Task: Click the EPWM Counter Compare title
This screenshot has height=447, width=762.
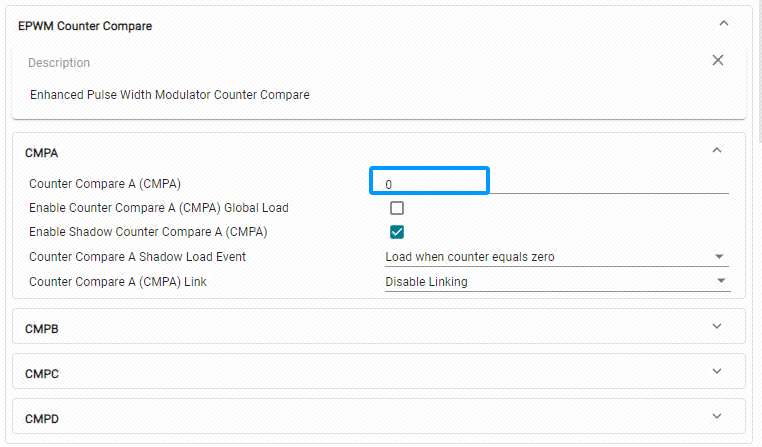Action: pyautogui.click(x=85, y=26)
